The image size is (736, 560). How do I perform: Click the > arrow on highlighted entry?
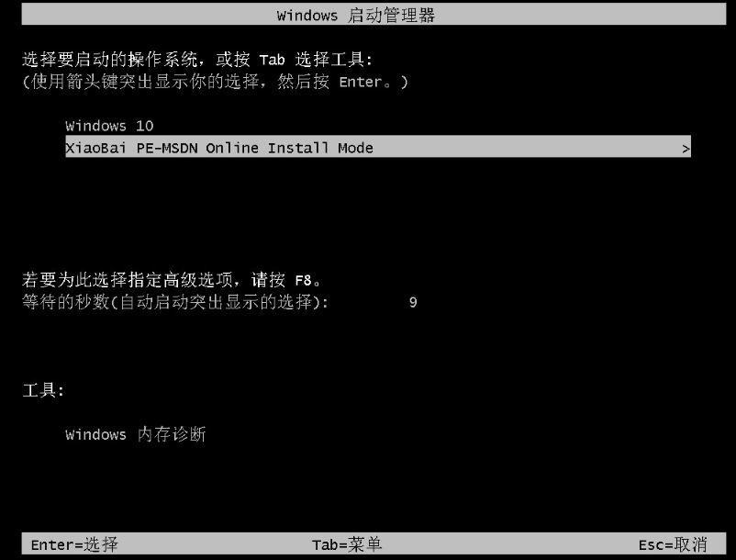686,149
